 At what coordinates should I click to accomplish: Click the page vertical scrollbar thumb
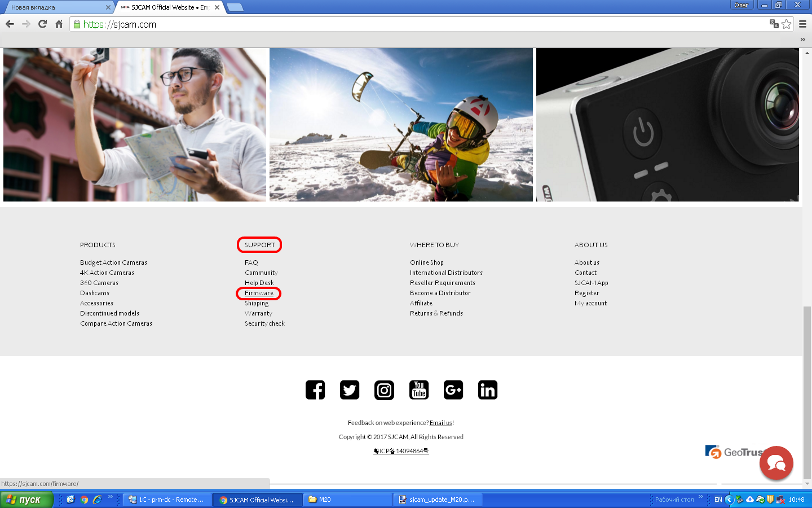(x=807, y=392)
